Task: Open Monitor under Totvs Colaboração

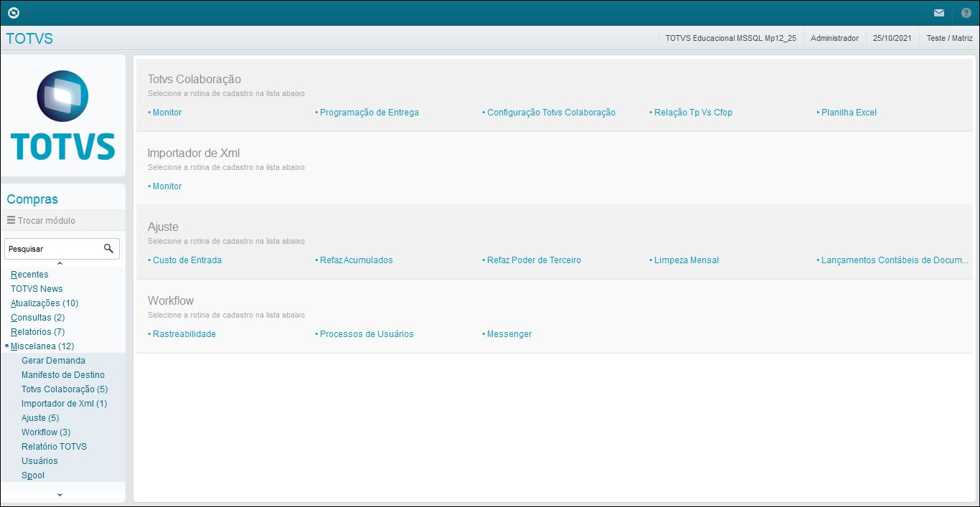Action: tap(166, 113)
